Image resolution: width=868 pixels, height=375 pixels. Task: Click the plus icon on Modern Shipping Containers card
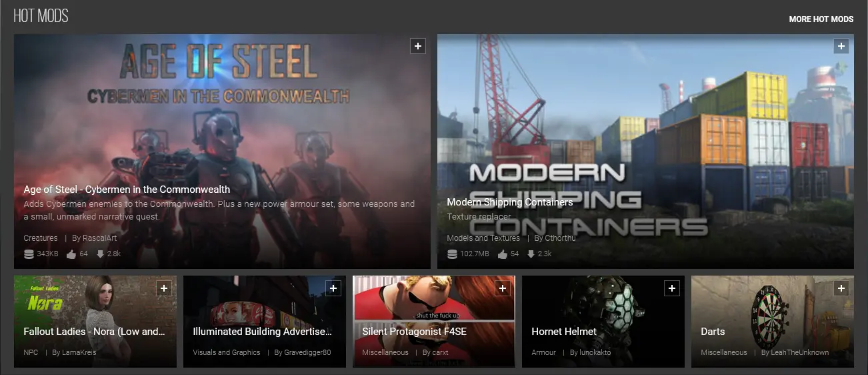[x=841, y=46]
